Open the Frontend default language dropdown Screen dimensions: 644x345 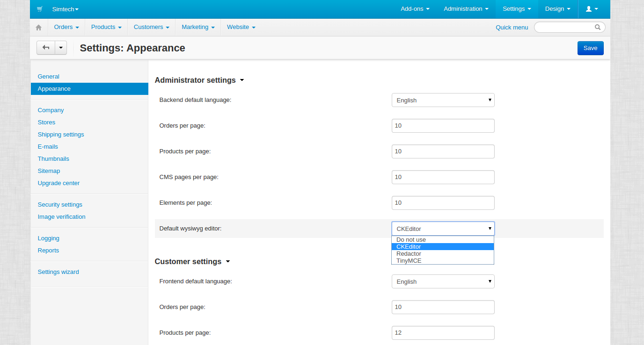(x=443, y=281)
